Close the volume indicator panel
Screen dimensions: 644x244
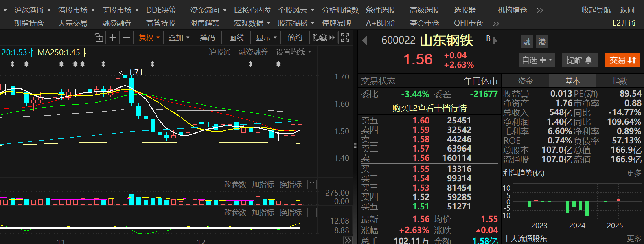(x=312, y=185)
